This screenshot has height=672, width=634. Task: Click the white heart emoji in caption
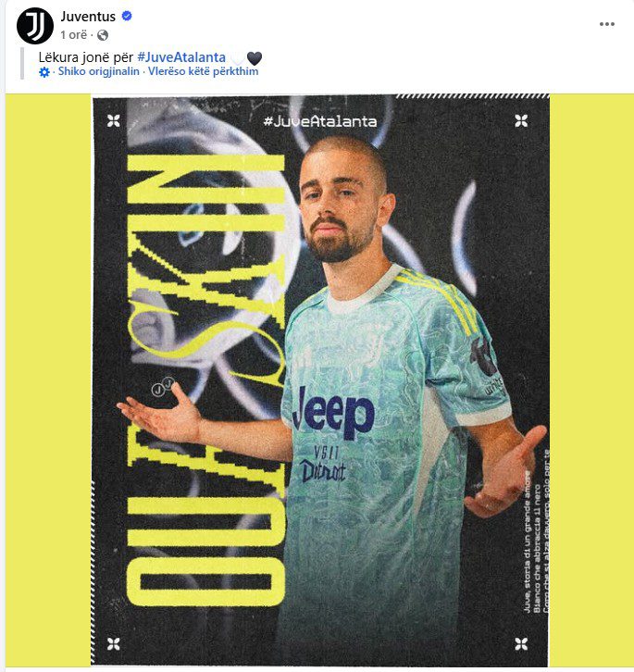click(238, 58)
